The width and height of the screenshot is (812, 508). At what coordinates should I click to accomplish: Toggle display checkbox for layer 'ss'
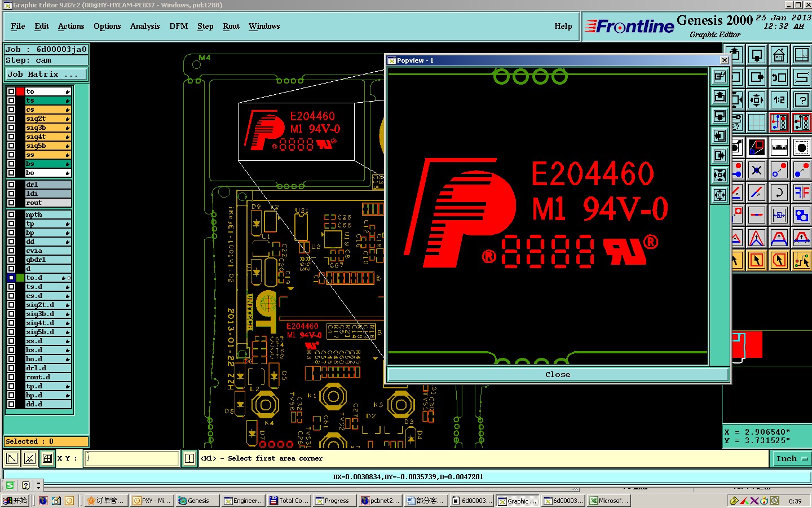coord(11,155)
